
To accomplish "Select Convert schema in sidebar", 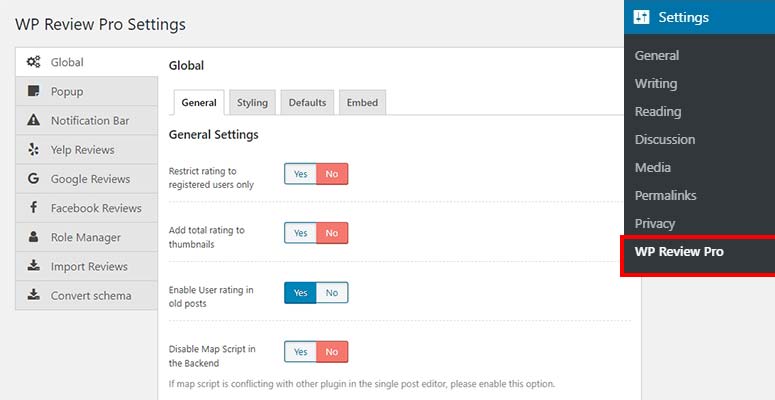I will click(86, 296).
